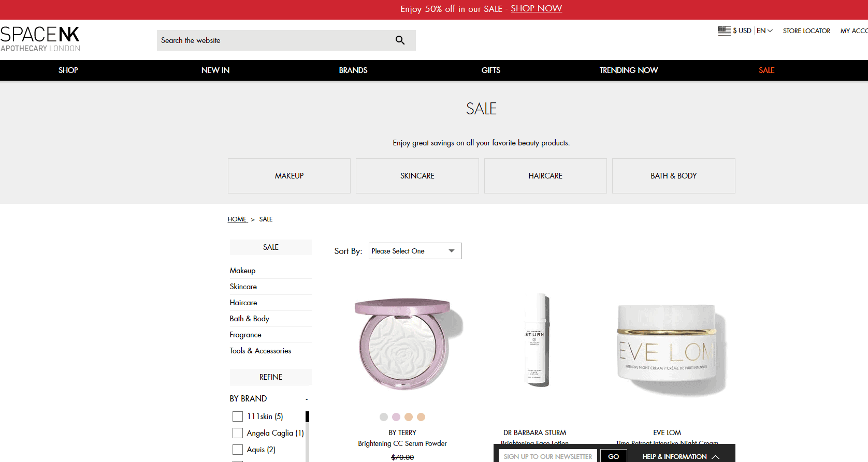The width and height of the screenshot is (868, 462).
Task: Click the BY TERRY brand name
Action: [x=402, y=433]
